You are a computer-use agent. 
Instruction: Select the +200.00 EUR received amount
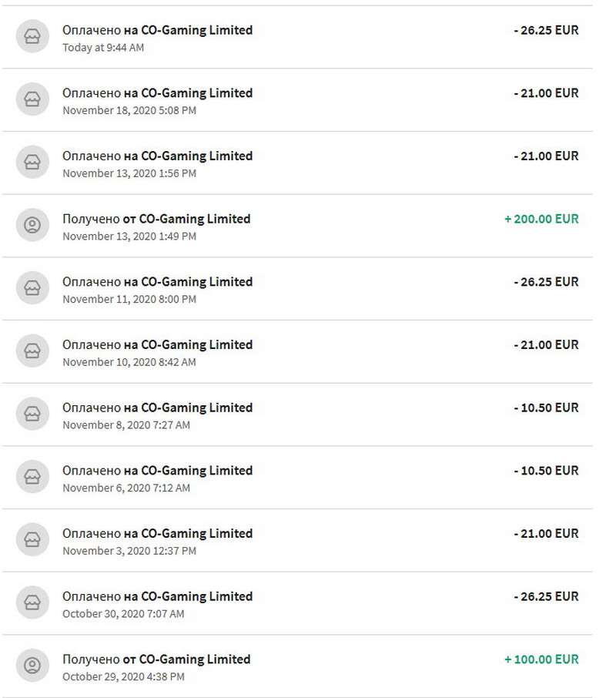(x=541, y=219)
